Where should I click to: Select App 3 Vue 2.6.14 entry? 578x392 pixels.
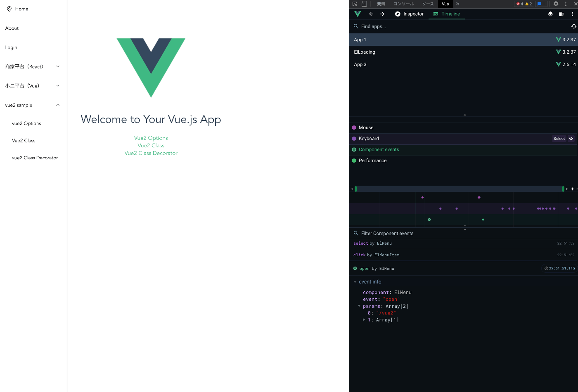(464, 64)
